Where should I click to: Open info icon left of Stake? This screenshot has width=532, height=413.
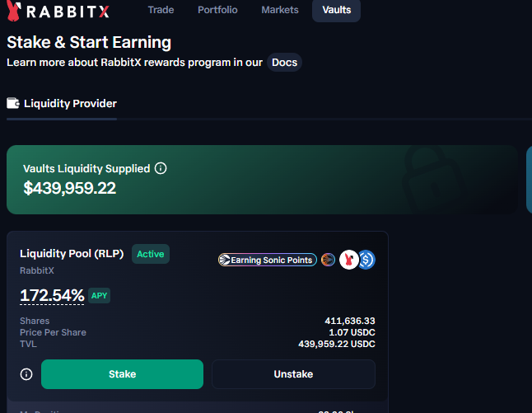pyautogui.click(x=26, y=374)
